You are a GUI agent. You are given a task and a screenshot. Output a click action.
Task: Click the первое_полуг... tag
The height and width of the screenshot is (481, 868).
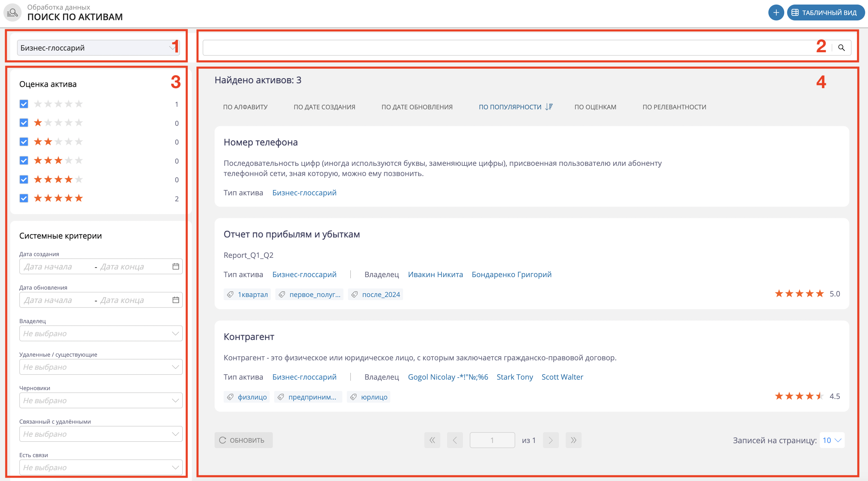coord(309,294)
